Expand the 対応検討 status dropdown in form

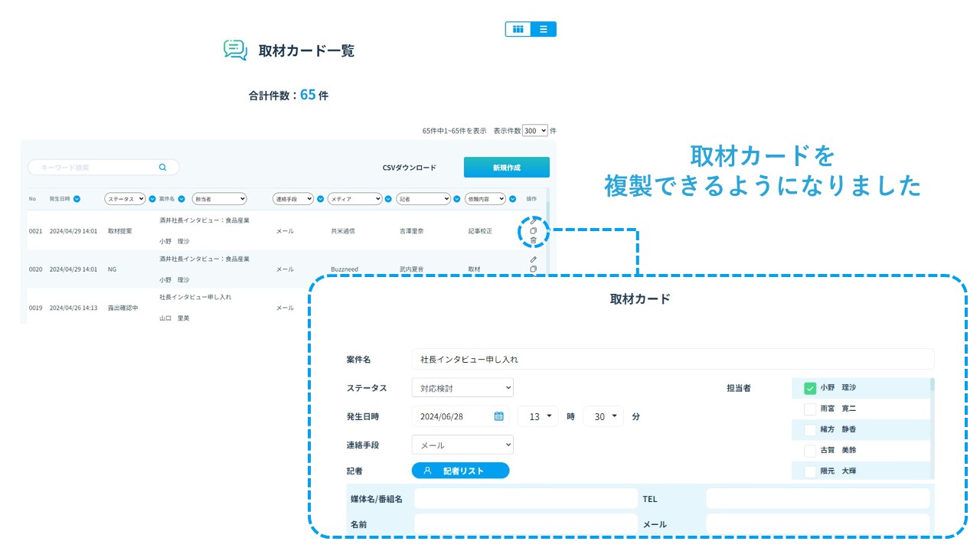[x=462, y=388]
